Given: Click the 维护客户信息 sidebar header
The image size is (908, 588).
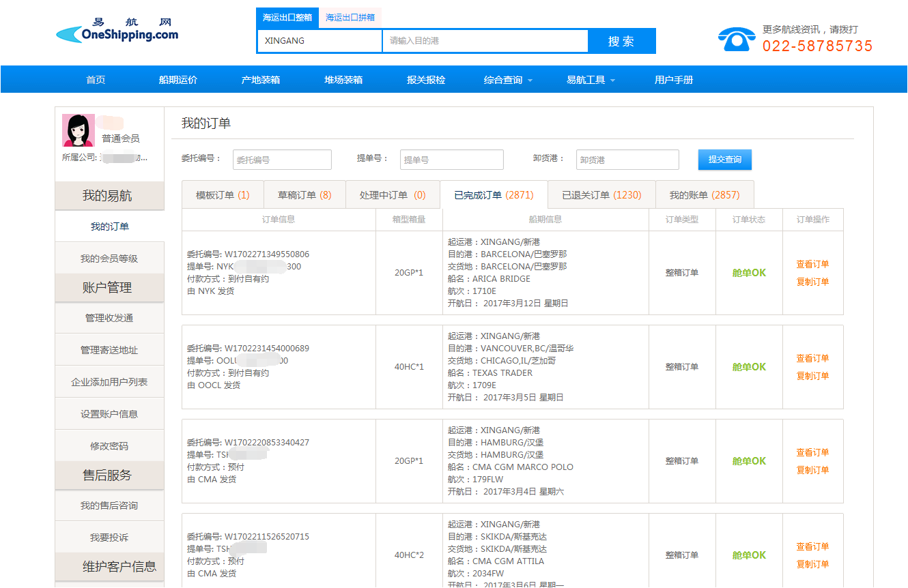Looking at the screenshot, I should 109,566.
